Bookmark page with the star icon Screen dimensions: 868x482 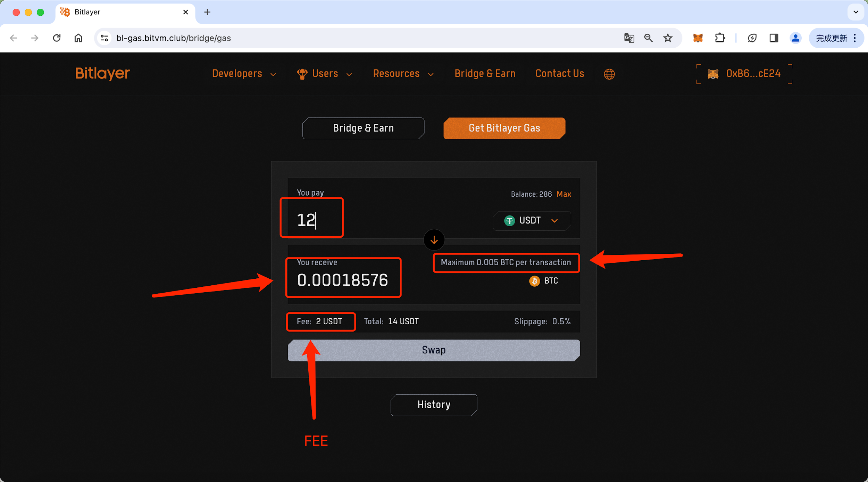pyautogui.click(x=668, y=38)
